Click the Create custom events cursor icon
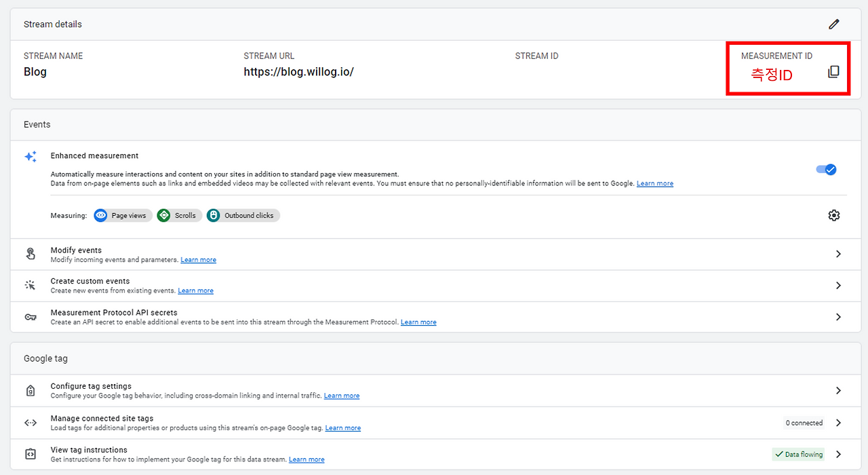Image resolution: width=868 pixels, height=475 pixels. tap(31, 285)
